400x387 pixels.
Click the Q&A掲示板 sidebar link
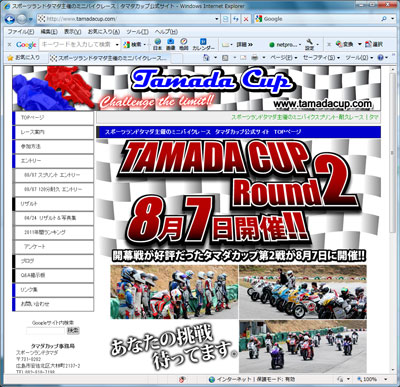click(x=53, y=275)
